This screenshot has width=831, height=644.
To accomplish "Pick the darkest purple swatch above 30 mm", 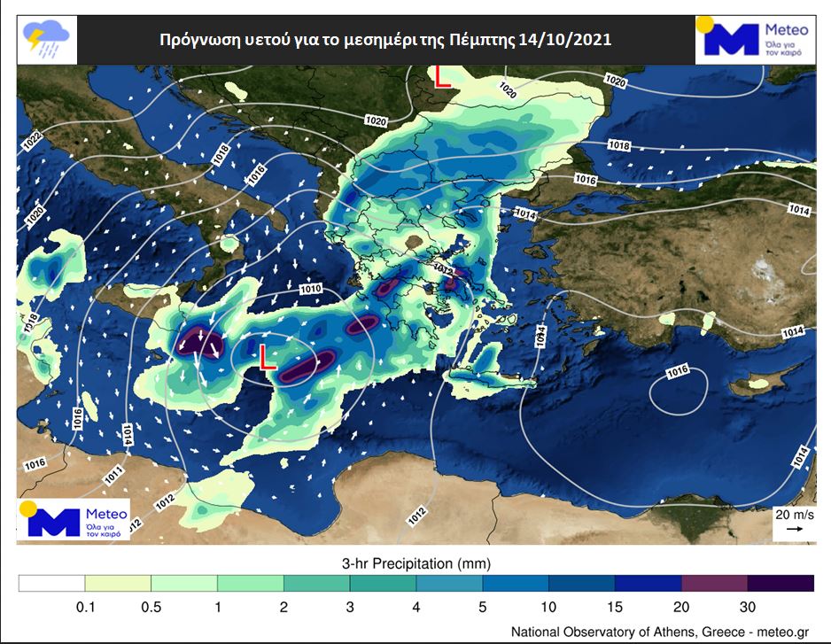I will tap(781, 583).
